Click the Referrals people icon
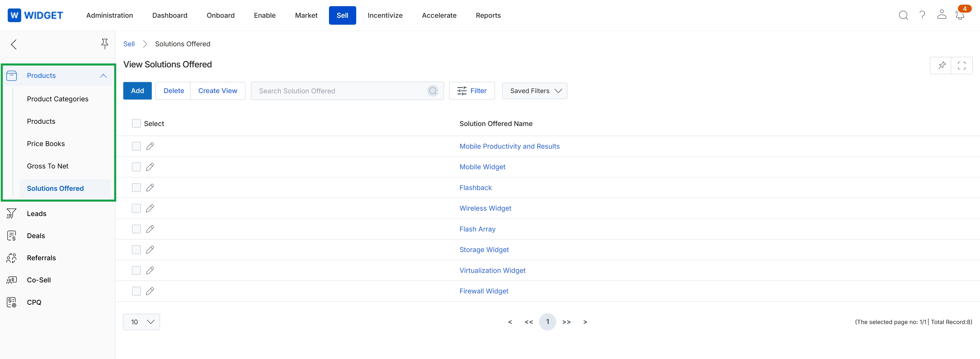The image size is (980, 359). coord(11,258)
